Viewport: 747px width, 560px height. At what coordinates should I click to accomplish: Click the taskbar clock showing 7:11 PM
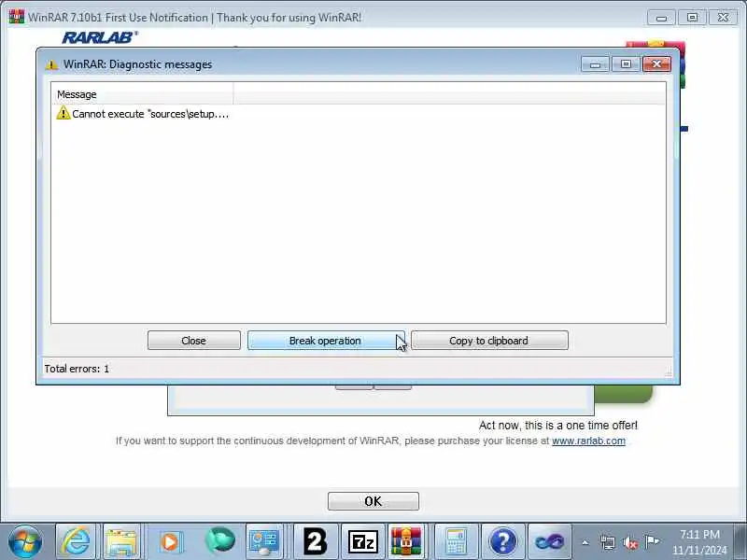click(699, 542)
